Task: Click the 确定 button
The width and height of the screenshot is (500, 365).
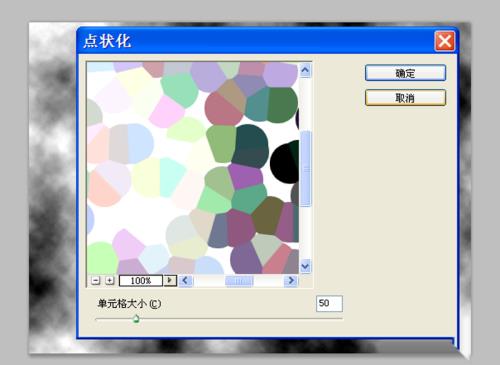Action: pos(405,73)
